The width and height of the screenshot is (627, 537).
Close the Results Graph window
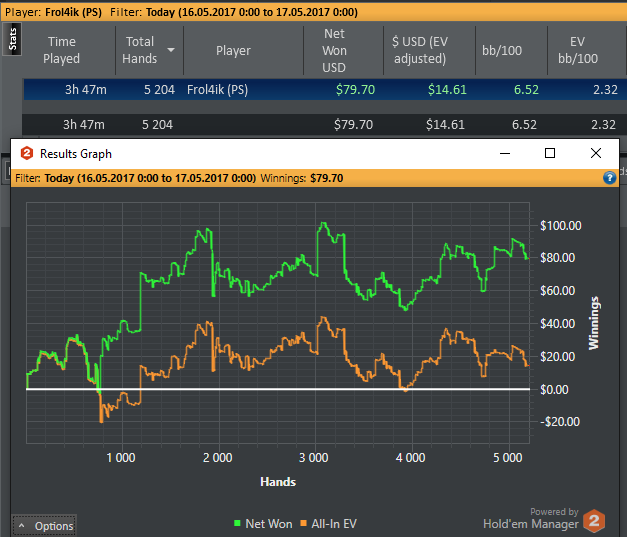click(596, 154)
